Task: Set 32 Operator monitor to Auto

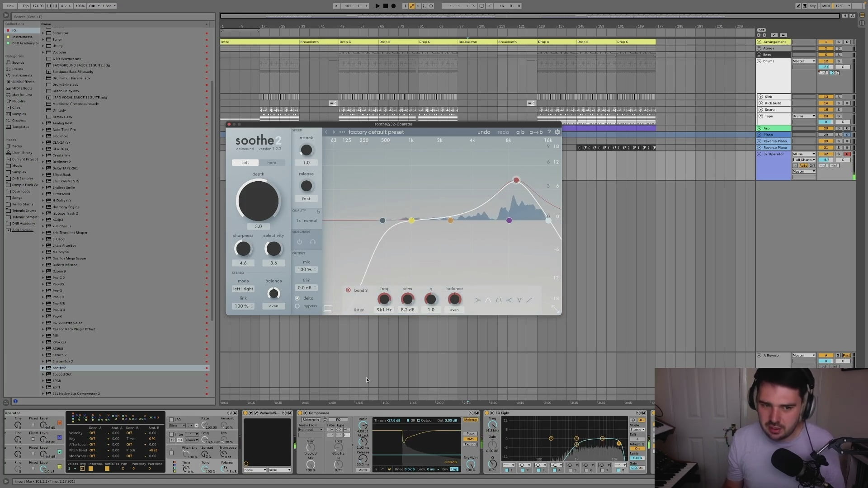Action: pyautogui.click(x=803, y=165)
